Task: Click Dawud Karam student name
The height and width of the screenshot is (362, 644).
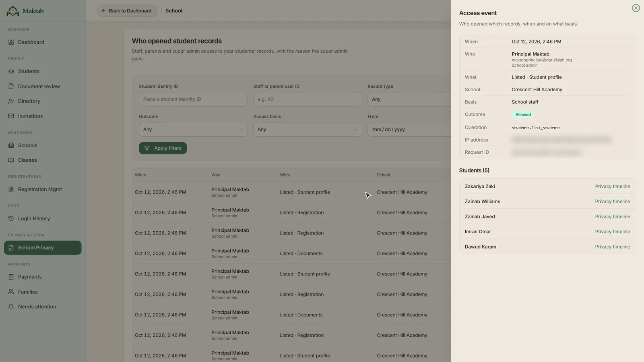Action: [480, 247]
